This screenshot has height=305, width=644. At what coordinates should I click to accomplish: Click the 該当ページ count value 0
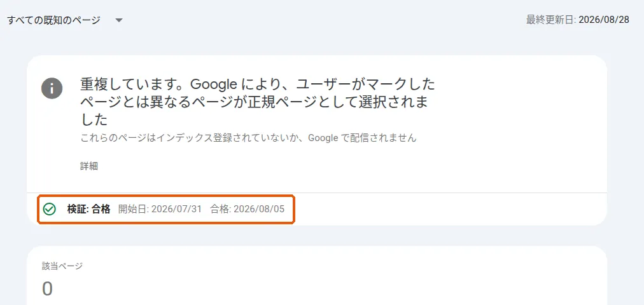47,288
